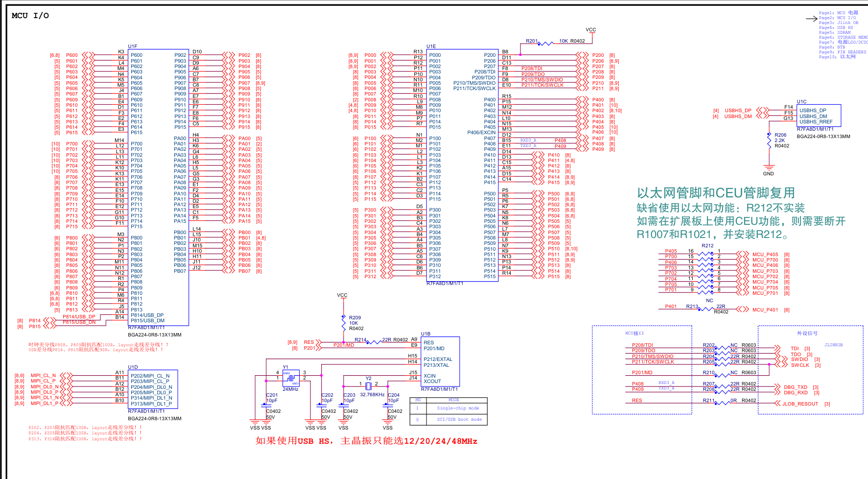The height and width of the screenshot is (479, 868).
Task: Select the R206 resistor label
Action: [780, 135]
